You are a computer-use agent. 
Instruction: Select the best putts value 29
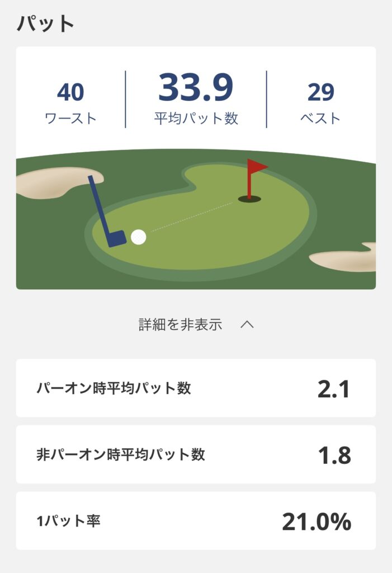point(320,93)
